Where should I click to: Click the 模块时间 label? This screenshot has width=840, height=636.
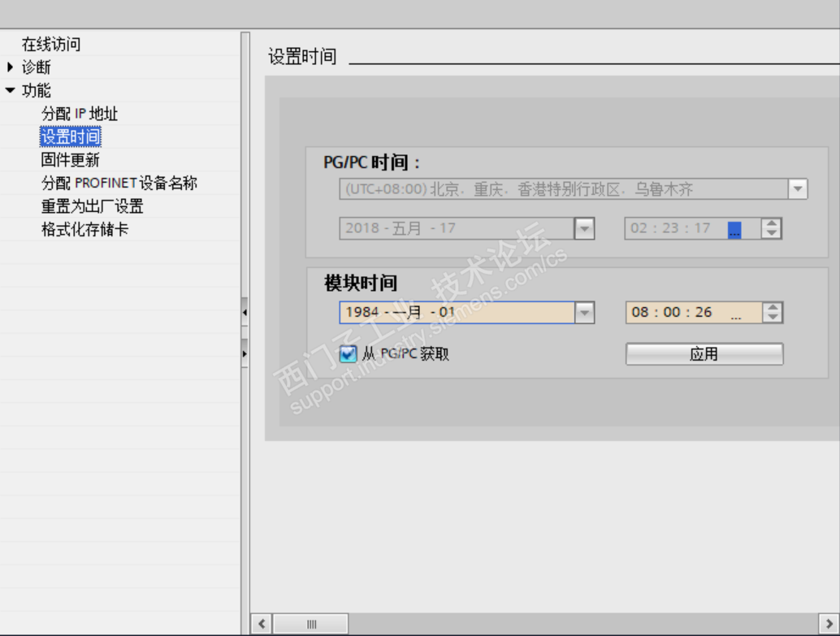click(x=361, y=283)
